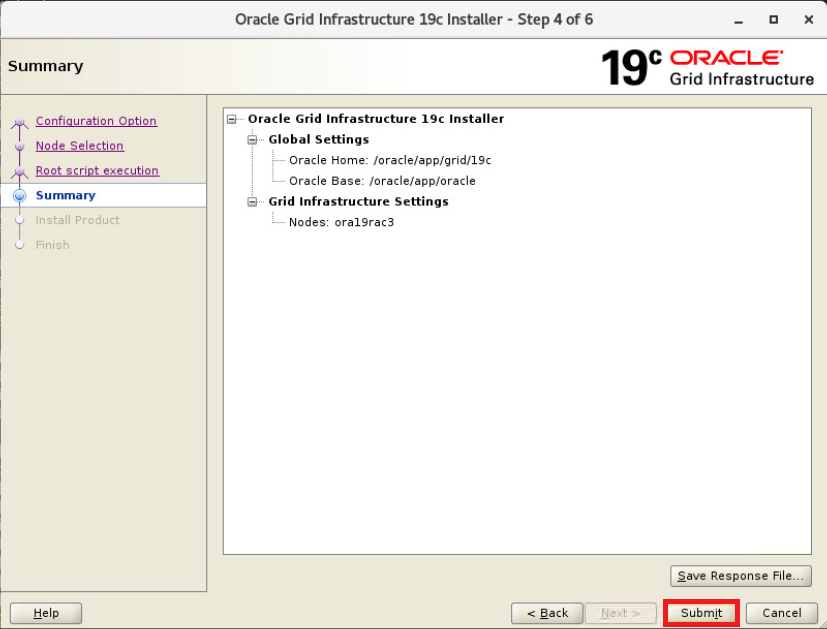
Task: Click the Root script execution step bullet icon
Action: point(20,171)
